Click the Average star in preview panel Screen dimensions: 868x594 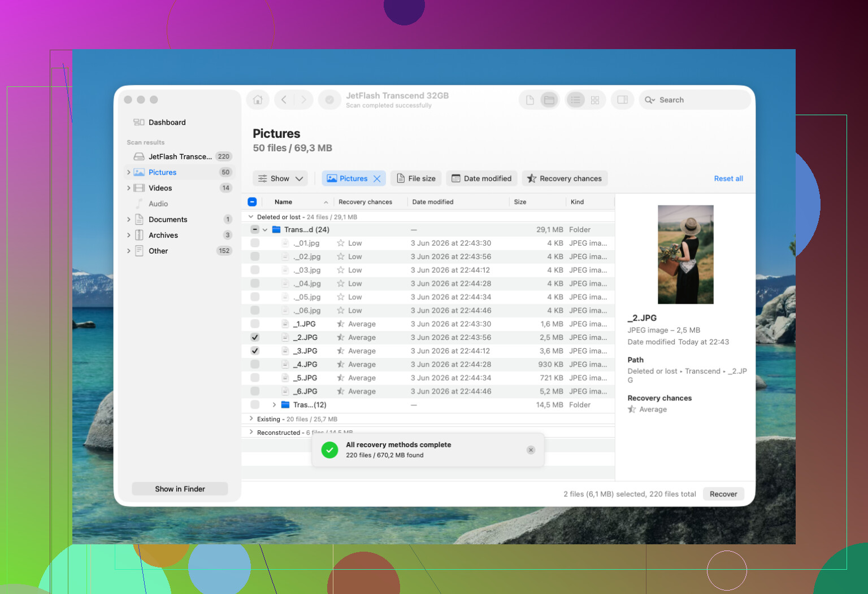(x=632, y=409)
